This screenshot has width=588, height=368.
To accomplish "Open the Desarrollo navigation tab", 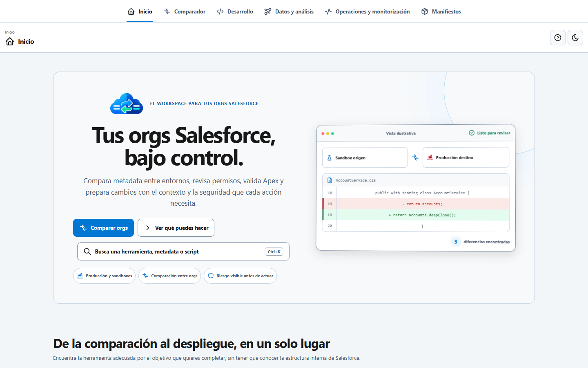I will [235, 11].
